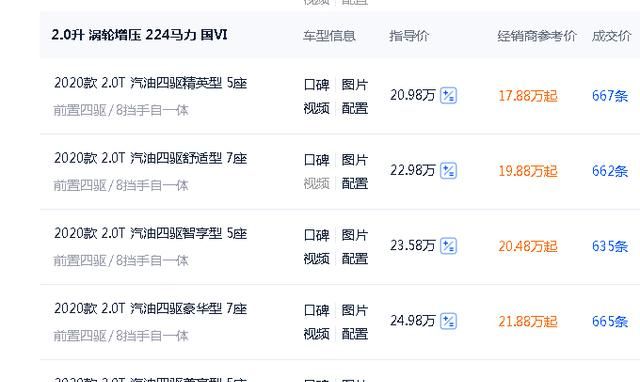Viewport: 640px width, 382px height.
Task: Open price calculator icon next to 22.98万
Action: [x=448, y=171]
